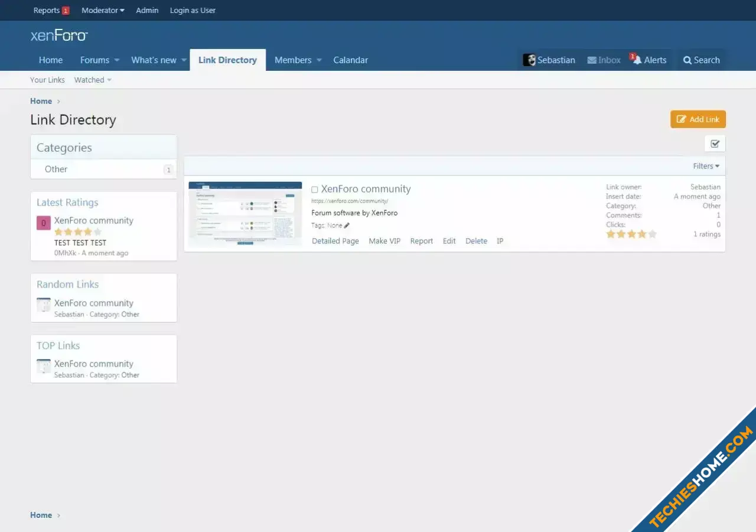Click the xenforo.com/community URL
This screenshot has width=756, height=532.
[350, 201]
